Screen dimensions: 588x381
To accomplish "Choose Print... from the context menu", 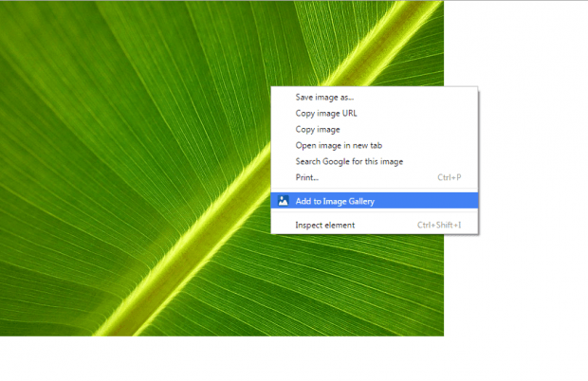I will (375, 177).
